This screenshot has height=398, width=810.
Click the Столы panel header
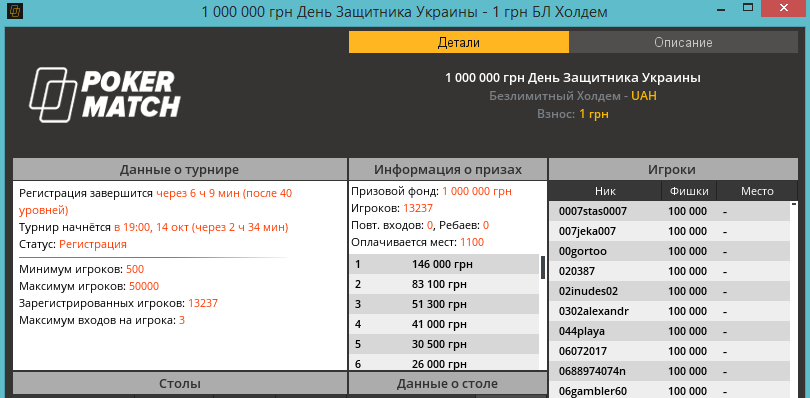tap(180, 384)
